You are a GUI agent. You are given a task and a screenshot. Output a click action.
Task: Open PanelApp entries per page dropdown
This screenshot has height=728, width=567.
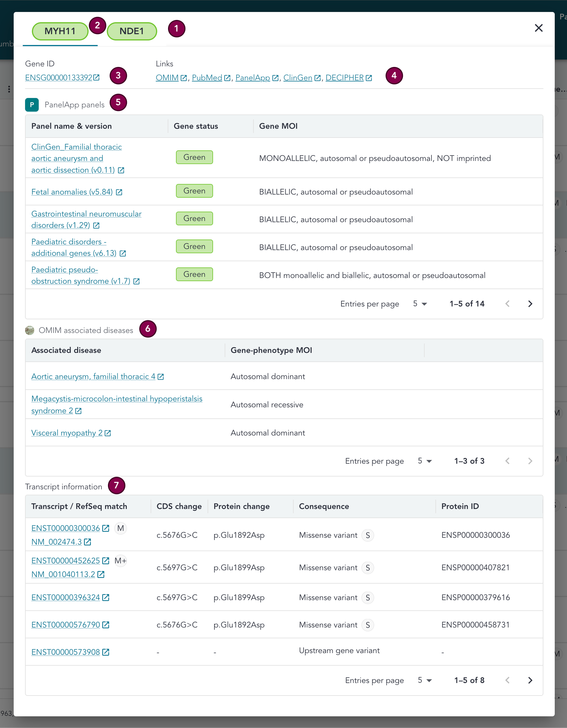pos(420,304)
